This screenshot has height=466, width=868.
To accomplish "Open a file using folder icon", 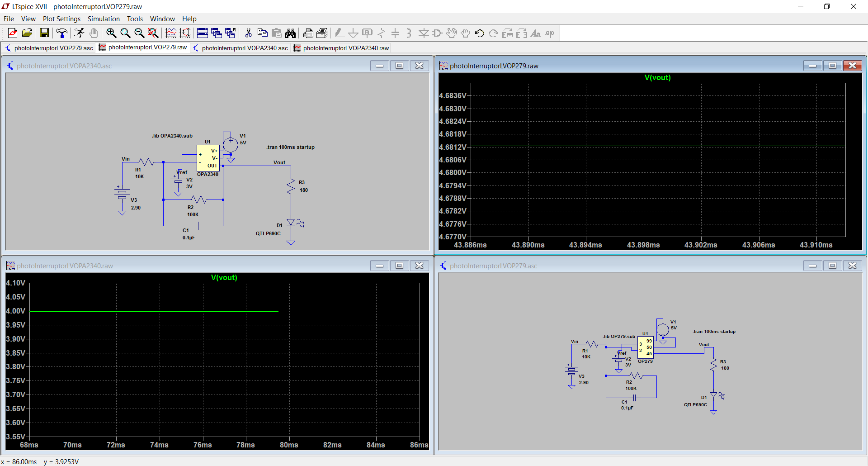I will coord(27,33).
